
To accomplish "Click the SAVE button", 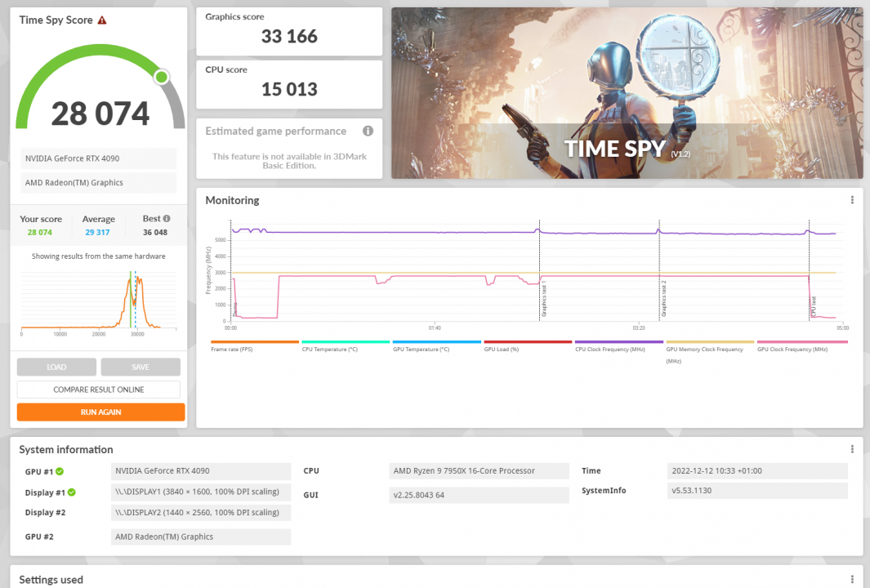I will [141, 367].
